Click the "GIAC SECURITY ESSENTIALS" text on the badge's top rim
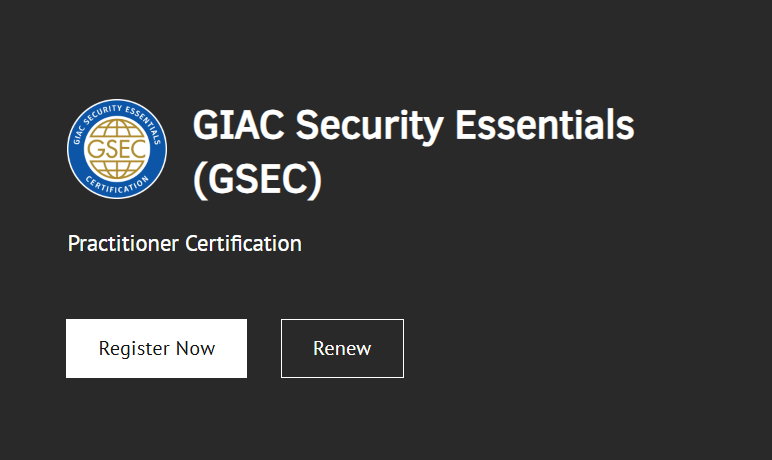Screen dimensions: 772x460 (x=117, y=110)
